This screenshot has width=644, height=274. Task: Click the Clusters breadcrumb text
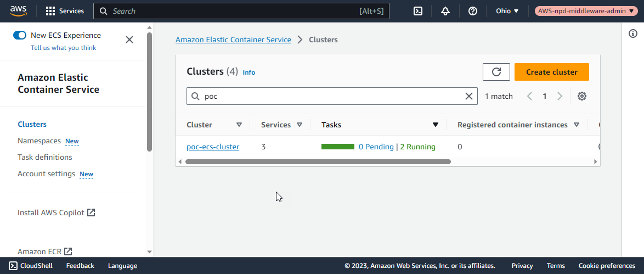[323, 40]
